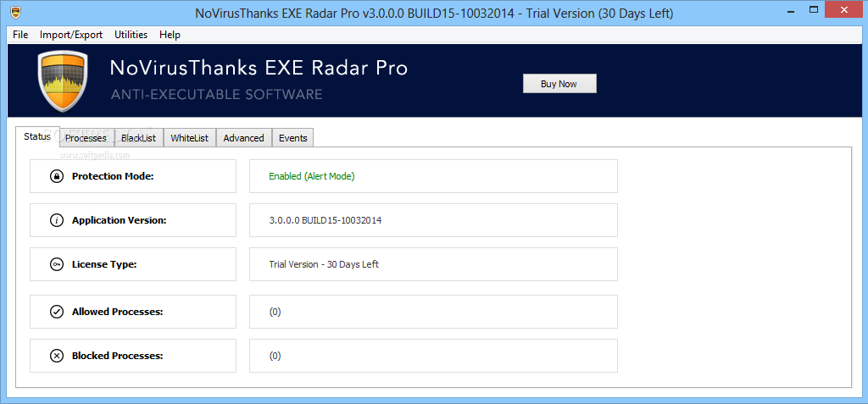Click the '3.0.0.0 BUILD15-10032014' version value
The width and height of the screenshot is (868, 404).
[x=325, y=220]
